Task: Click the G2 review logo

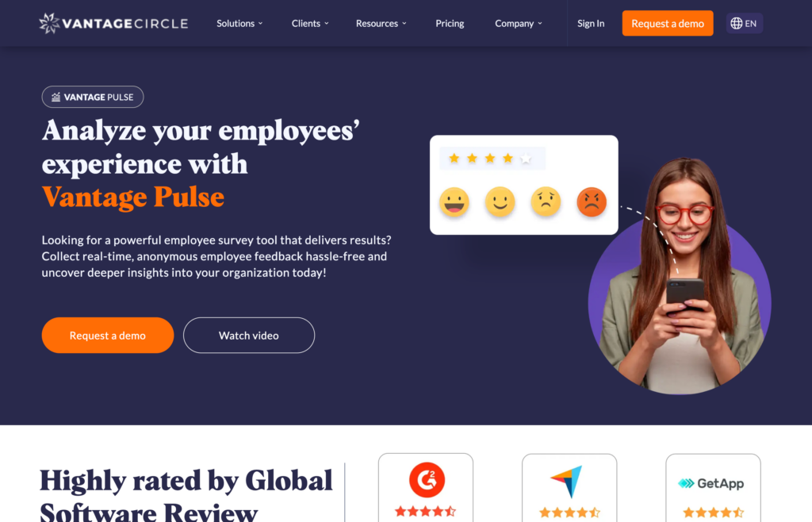Action: [427, 479]
